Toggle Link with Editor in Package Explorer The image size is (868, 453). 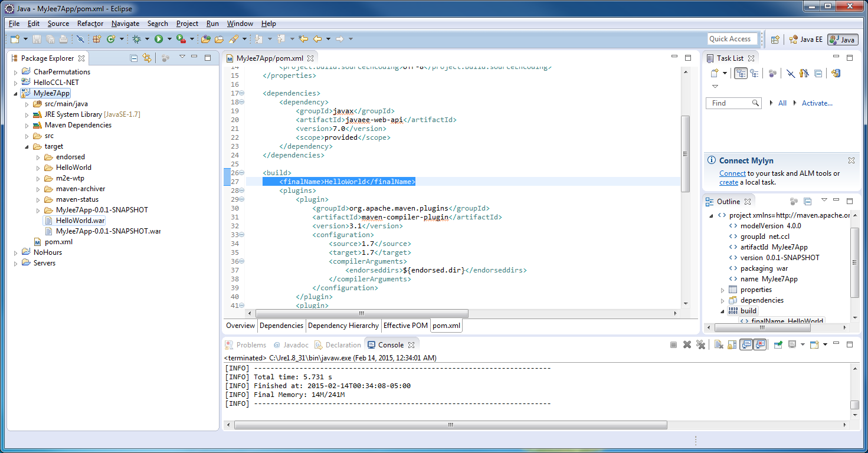click(147, 58)
